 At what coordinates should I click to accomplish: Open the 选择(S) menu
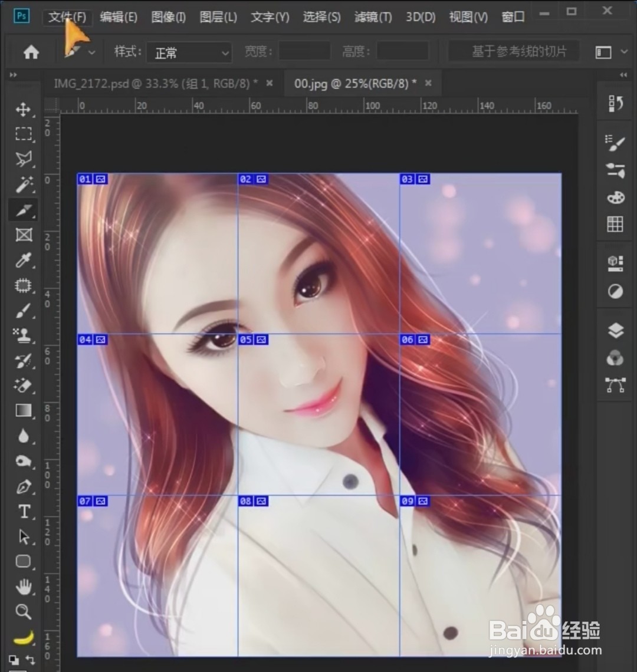tap(321, 17)
